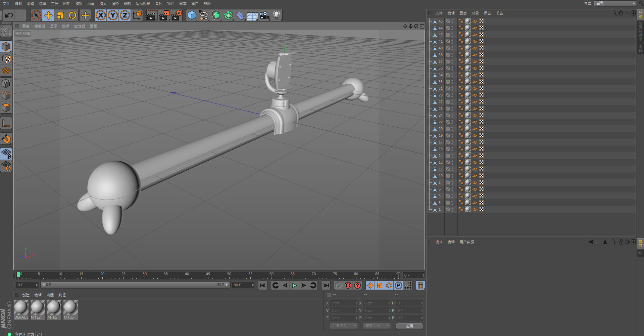644x336 pixels.
Task: Open the 缩放比例 dropdown
Action: (x=376, y=326)
